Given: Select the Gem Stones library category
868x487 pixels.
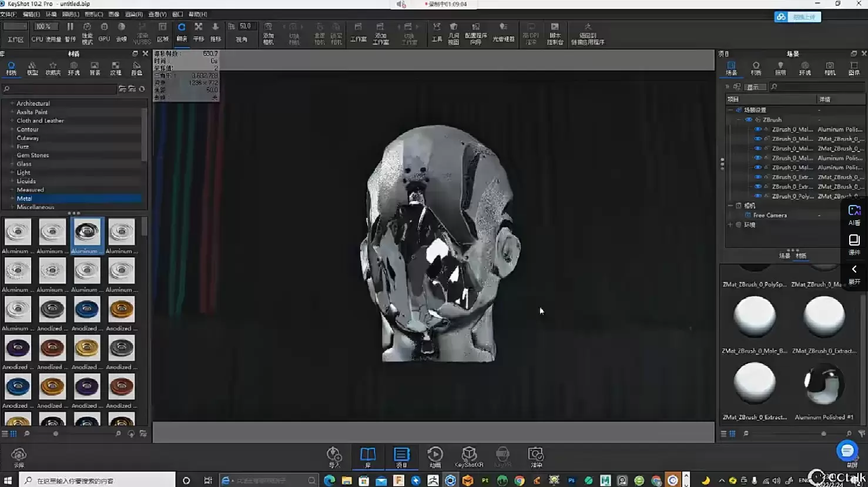Looking at the screenshot, I should click(x=33, y=155).
